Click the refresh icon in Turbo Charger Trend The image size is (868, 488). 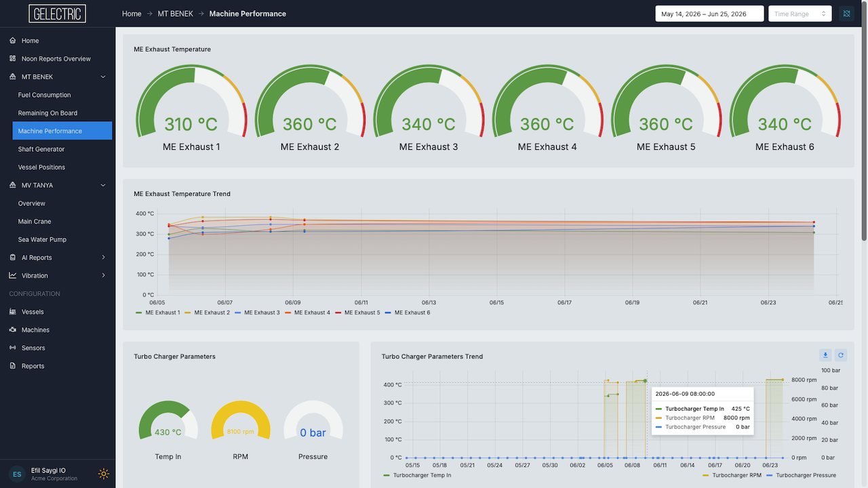841,355
